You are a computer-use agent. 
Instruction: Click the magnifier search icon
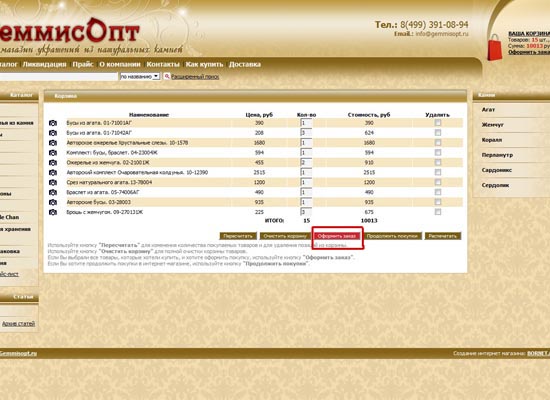(x=167, y=76)
